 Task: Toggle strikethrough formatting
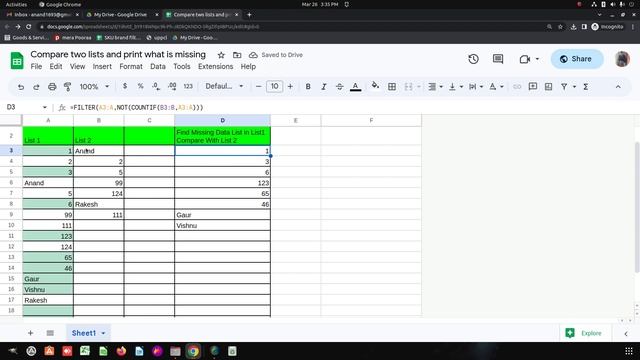pos(339,87)
